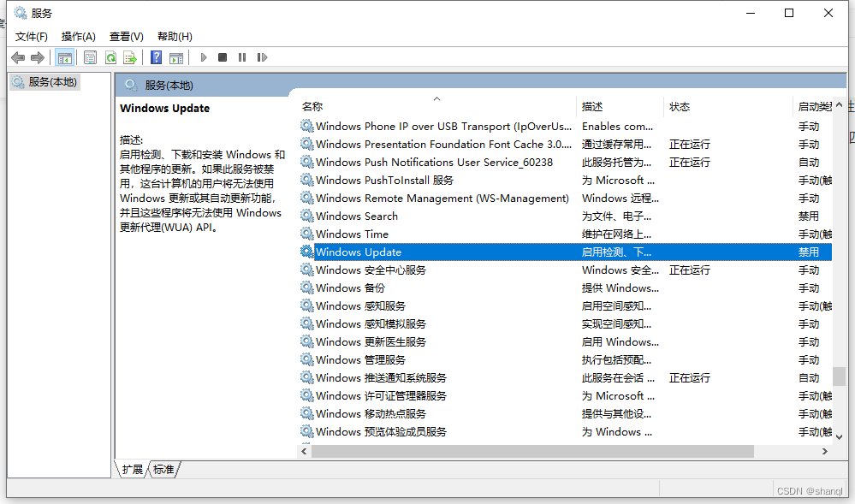
Task: Click the 服务 window title icon
Action: pyautogui.click(x=21, y=13)
